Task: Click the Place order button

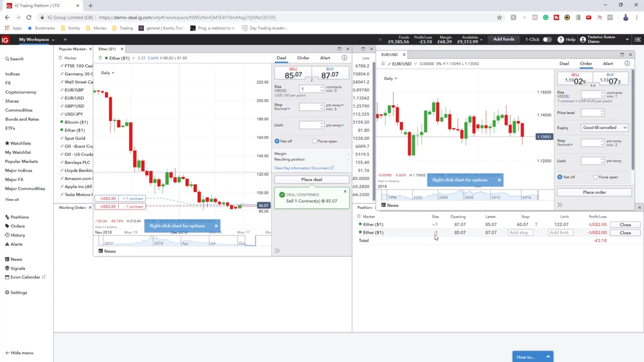Action: pos(594,192)
